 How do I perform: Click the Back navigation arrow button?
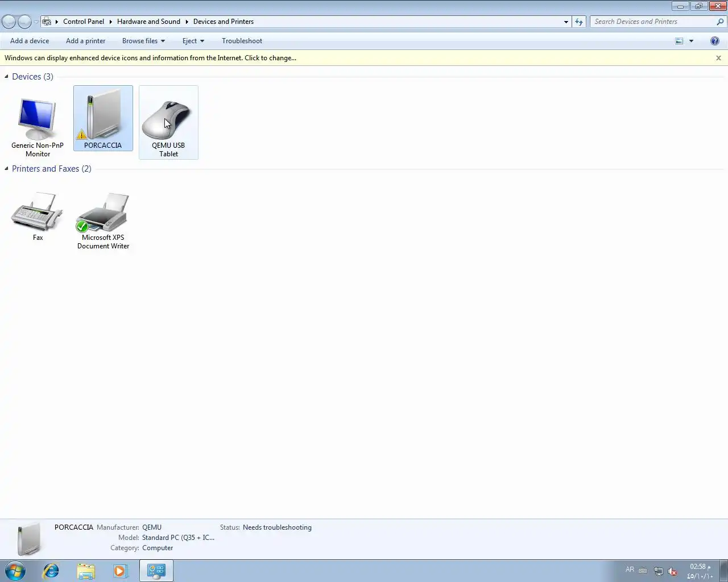(9, 22)
